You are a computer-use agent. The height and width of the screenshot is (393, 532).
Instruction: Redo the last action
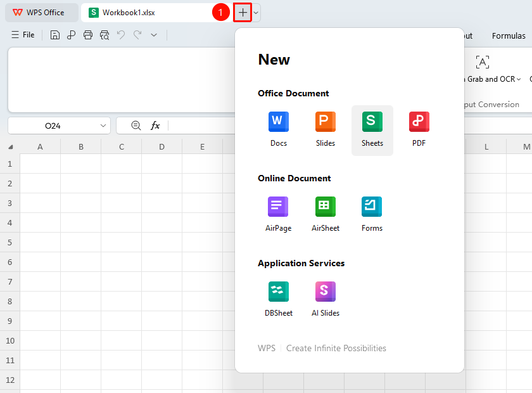coord(137,35)
